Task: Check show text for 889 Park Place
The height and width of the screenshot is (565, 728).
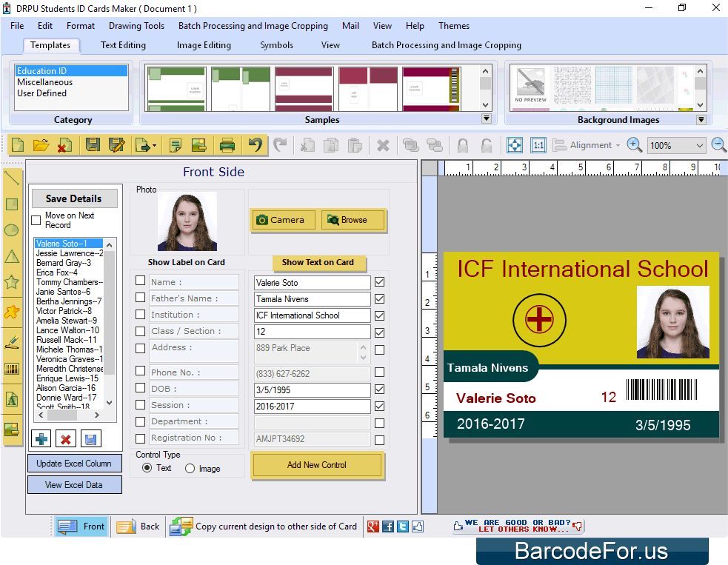Action: [379, 350]
